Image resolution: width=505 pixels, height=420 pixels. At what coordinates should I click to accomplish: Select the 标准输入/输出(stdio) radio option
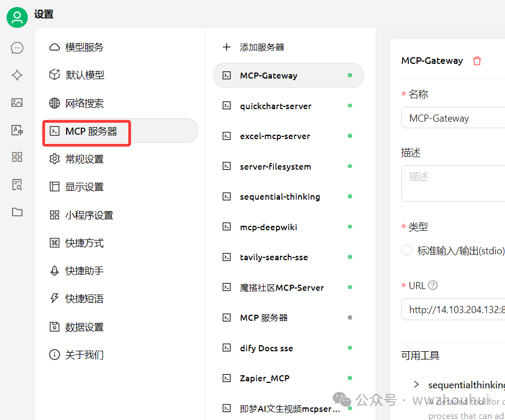407,250
